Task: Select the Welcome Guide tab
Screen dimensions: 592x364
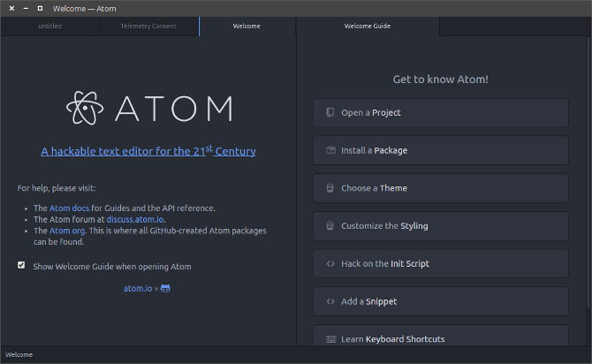Action: tap(368, 26)
